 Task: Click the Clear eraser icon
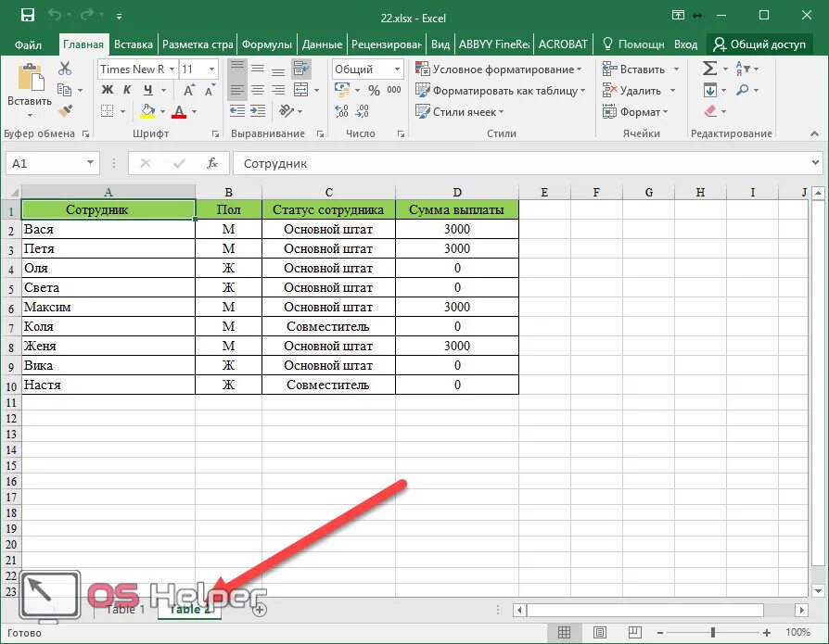pyautogui.click(x=710, y=111)
